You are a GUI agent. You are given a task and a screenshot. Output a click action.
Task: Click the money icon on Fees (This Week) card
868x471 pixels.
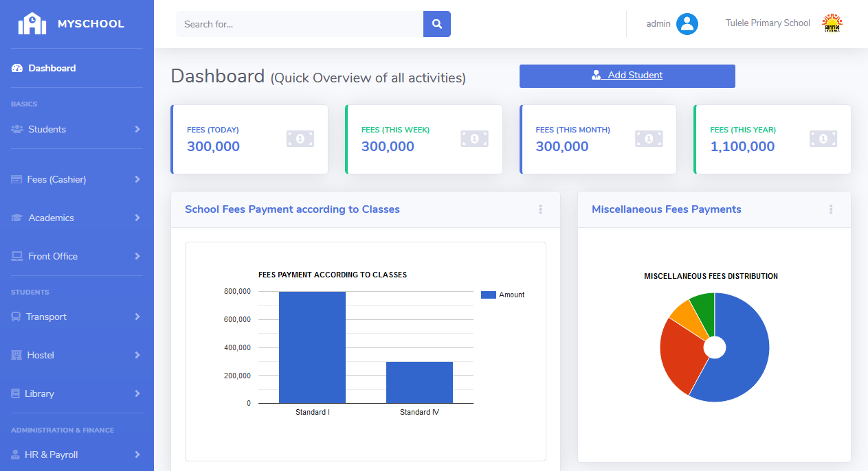click(474, 139)
